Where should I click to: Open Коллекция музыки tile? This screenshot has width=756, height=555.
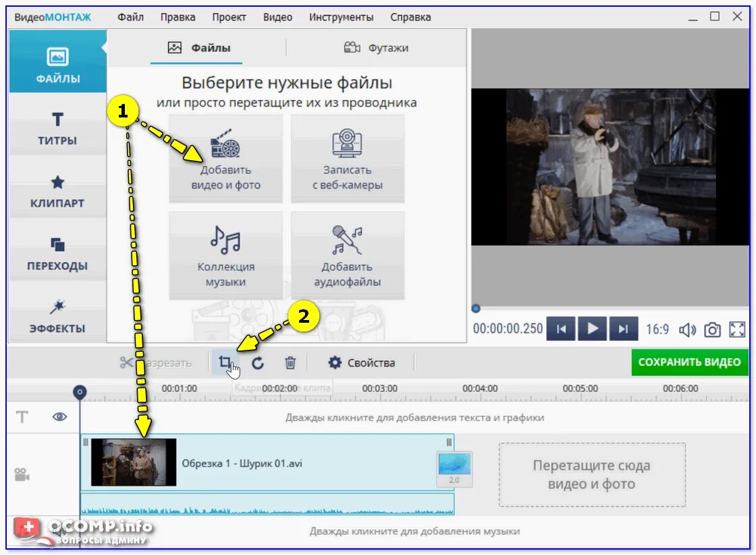pyautogui.click(x=225, y=256)
